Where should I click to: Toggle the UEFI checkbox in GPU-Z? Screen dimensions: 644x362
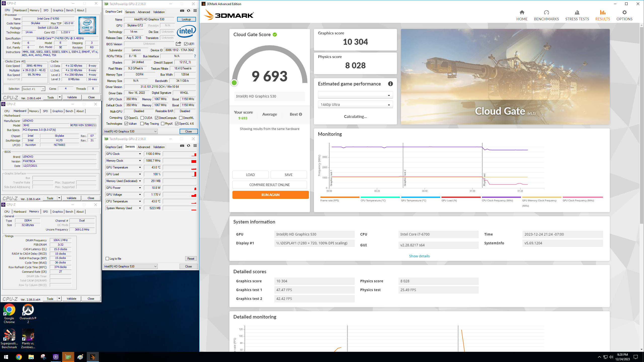[186, 44]
